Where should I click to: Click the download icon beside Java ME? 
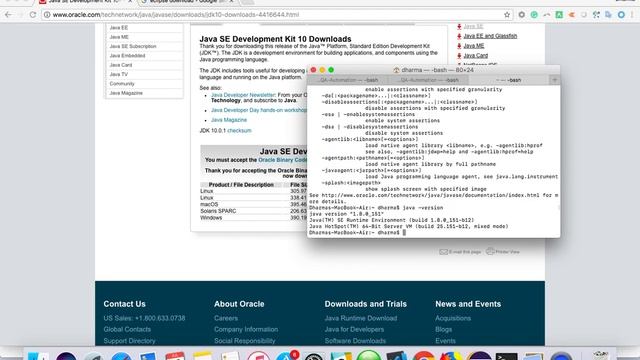459,46
